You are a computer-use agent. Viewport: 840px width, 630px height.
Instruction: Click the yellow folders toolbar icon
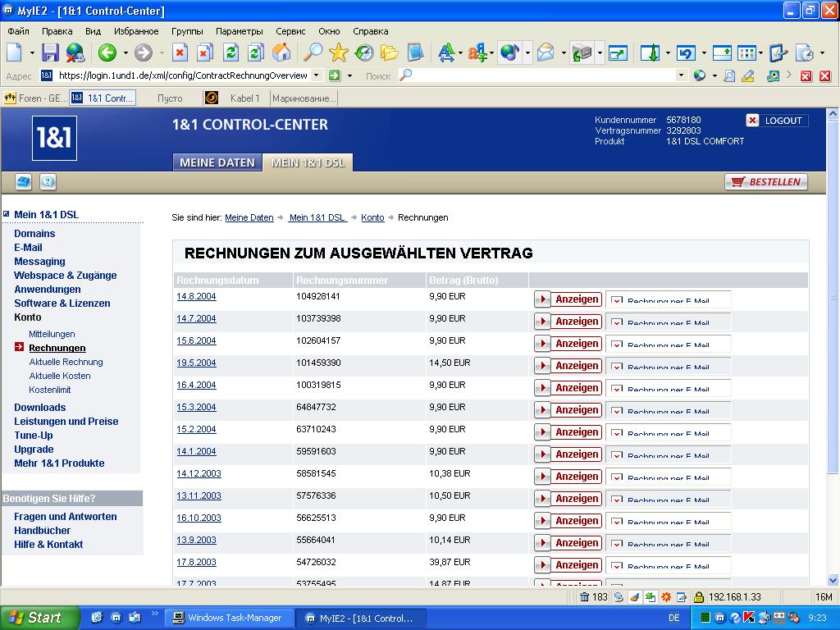[x=390, y=52]
